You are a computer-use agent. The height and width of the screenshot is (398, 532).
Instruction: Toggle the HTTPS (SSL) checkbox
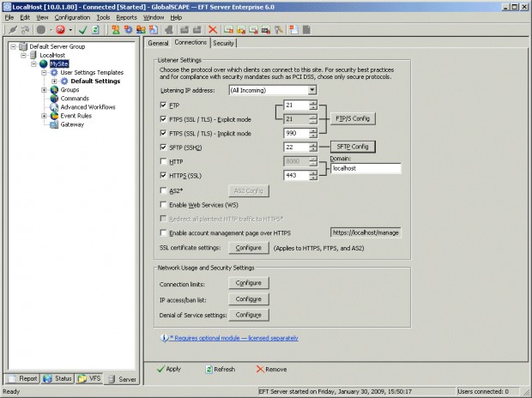click(163, 176)
